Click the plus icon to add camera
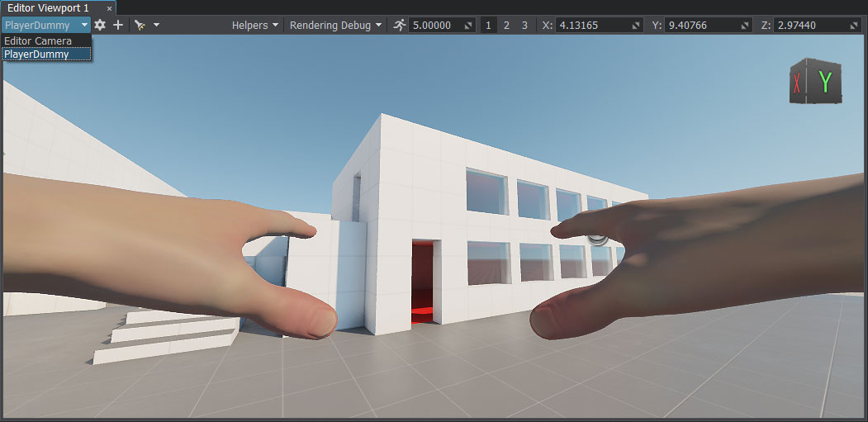 click(118, 26)
